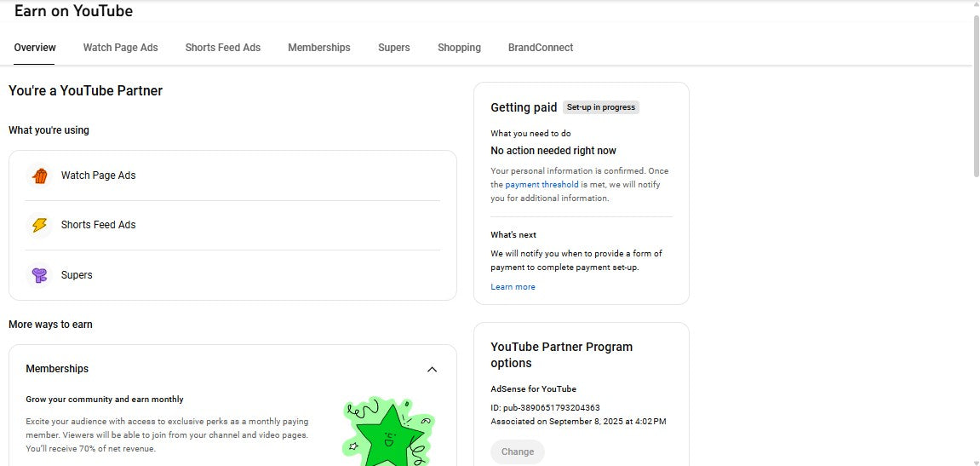Open the BrandConnect tab
Image resolution: width=980 pixels, height=466 pixels.
540,48
